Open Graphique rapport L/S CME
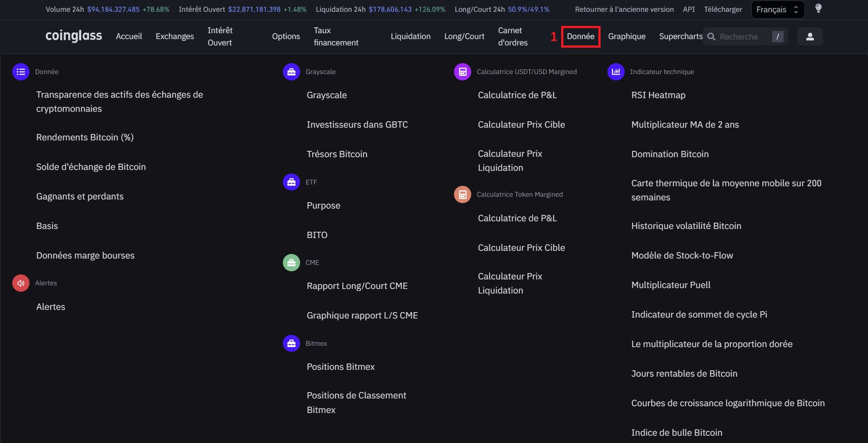 coord(362,315)
